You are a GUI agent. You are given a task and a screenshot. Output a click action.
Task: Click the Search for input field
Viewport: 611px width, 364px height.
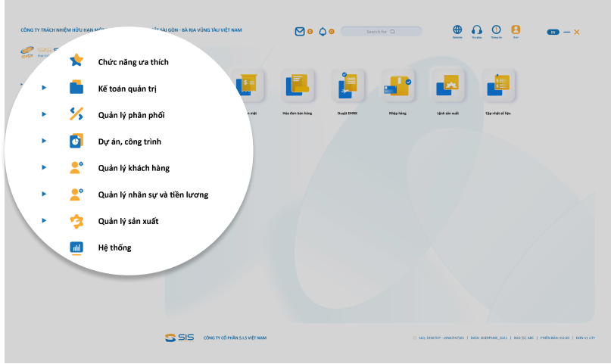click(x=381, y=32)
